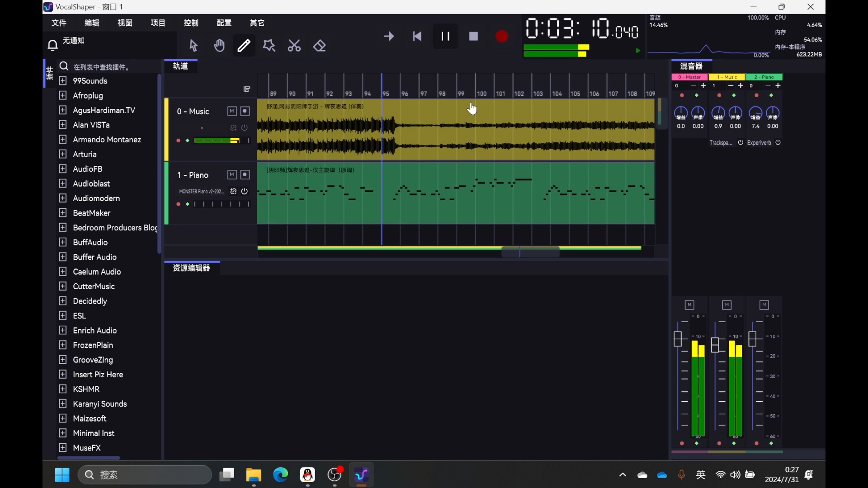Select the eraser tool
This screenshot has height=488, width=868.
click(x=320, y=46)
